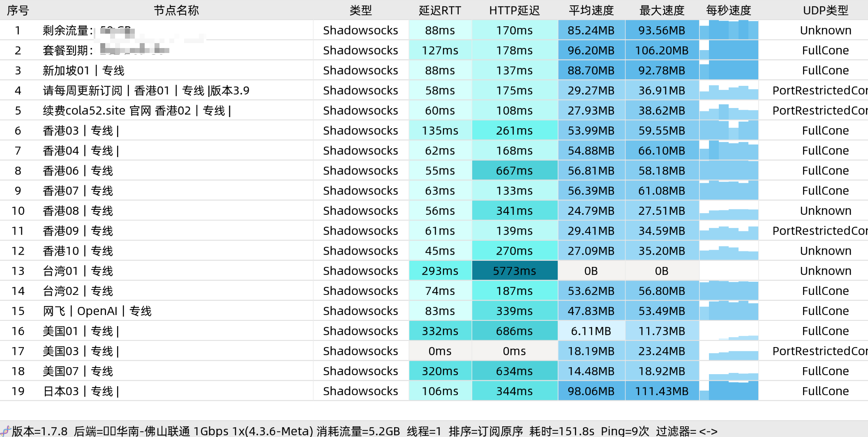Click the 6.11MB average speed cell
868x437 pixels.
[x=591, y=331]
